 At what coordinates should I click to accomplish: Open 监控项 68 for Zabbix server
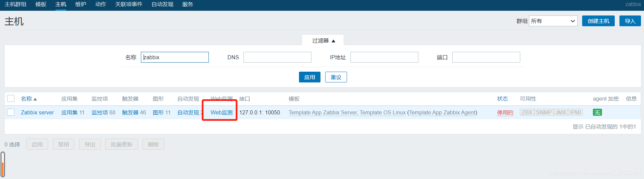(100, 112)
